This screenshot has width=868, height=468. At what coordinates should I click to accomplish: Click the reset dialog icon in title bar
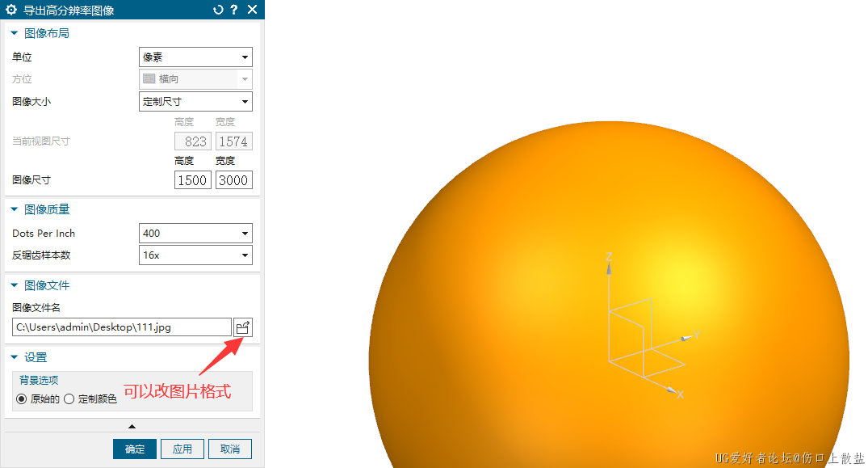pos(217,10)
